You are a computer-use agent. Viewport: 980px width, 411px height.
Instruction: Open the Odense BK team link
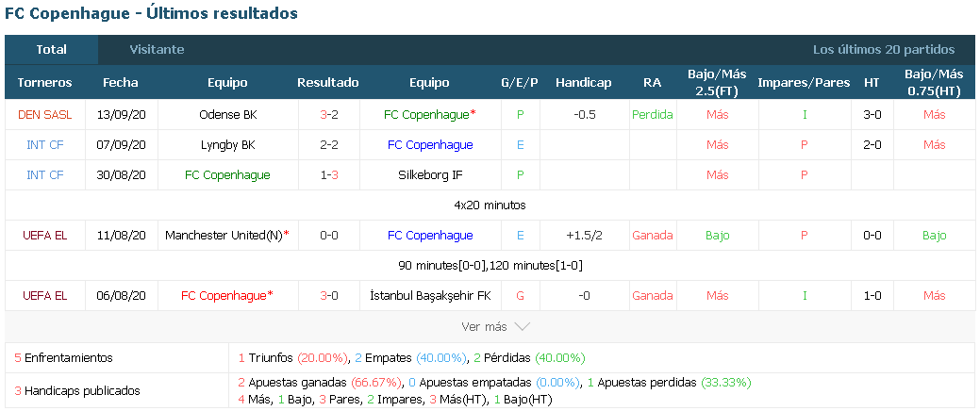228,115
